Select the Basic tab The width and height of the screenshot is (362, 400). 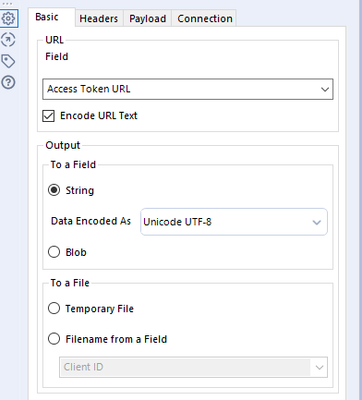coord(47,17)
